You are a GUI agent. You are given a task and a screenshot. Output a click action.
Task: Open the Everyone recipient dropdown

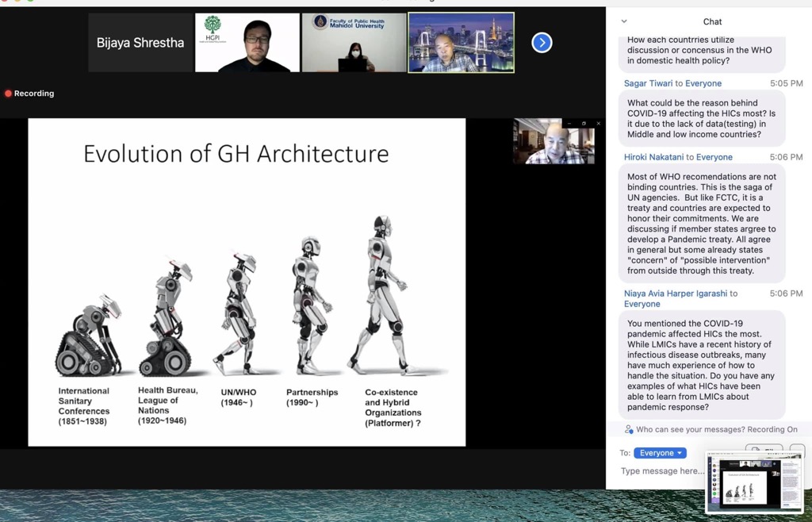click(660, 453)
